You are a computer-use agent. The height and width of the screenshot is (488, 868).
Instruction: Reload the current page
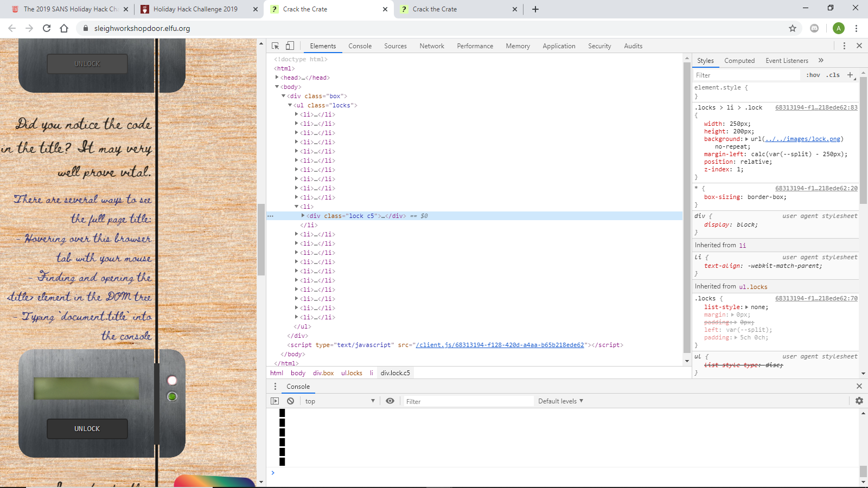click(47, 28)
